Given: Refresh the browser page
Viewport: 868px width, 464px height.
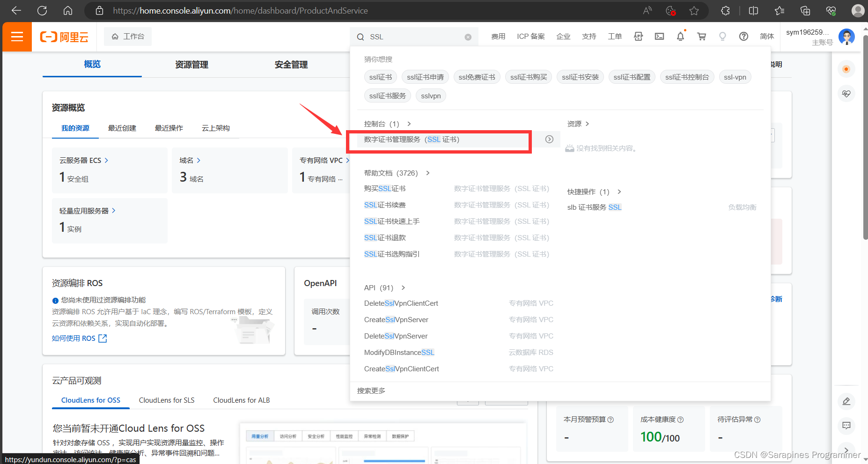Looking at the screenshot, I should tap(42, 10).
